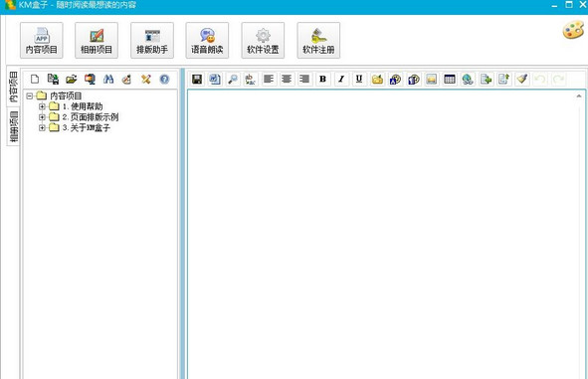Click the monitor preview icon
Screen dimensions: 588x379
(90, 80)
